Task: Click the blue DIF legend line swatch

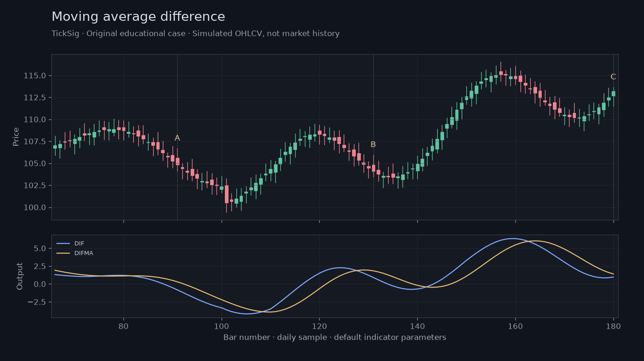Action: click(63, 243)
